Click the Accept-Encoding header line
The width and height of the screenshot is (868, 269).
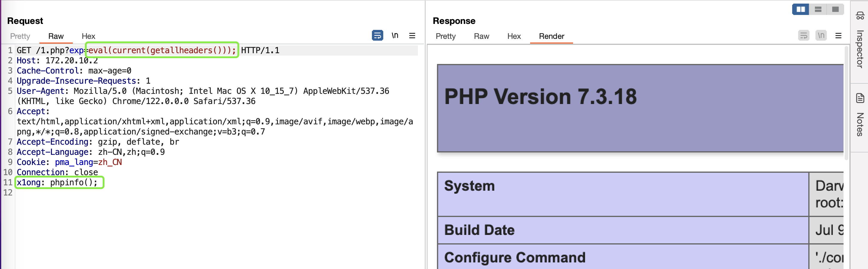click(98, 142)
